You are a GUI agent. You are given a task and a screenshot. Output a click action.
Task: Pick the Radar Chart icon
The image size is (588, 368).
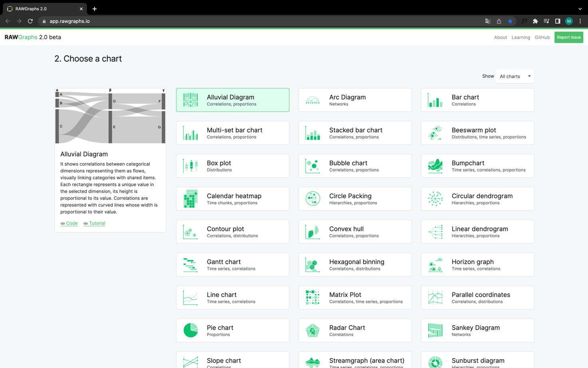(x=313, y=330)
